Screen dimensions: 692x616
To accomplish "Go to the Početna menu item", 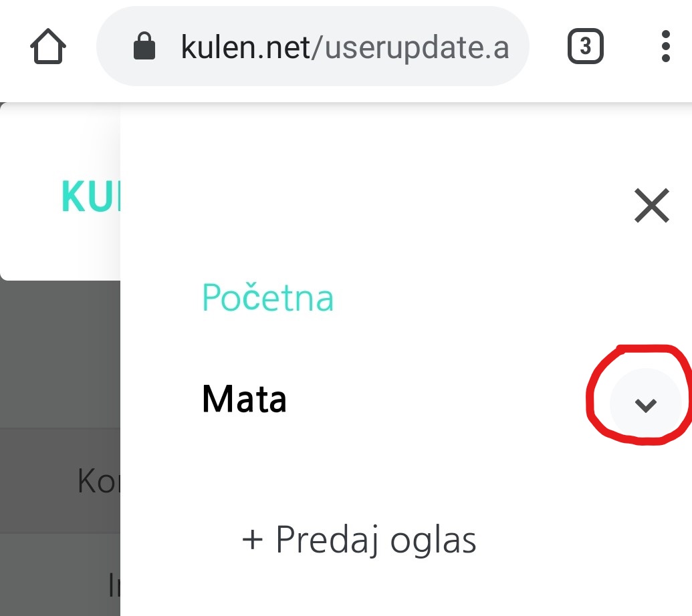I will pyautogui.click(x=267, y=298).
